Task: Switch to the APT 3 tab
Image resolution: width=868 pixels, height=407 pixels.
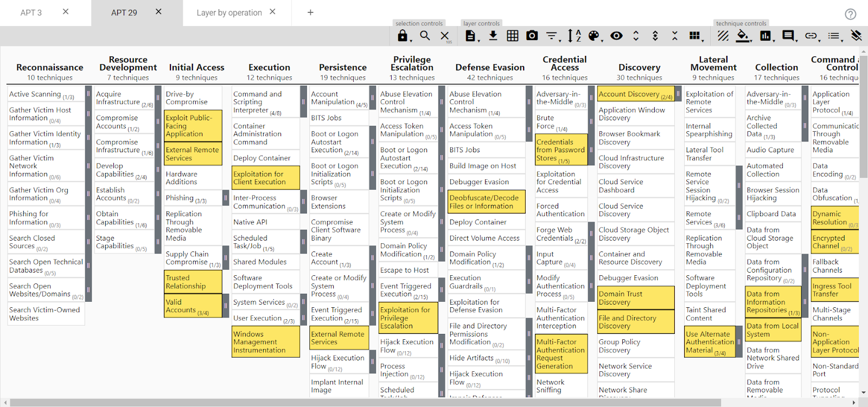Action: (31, 12)
